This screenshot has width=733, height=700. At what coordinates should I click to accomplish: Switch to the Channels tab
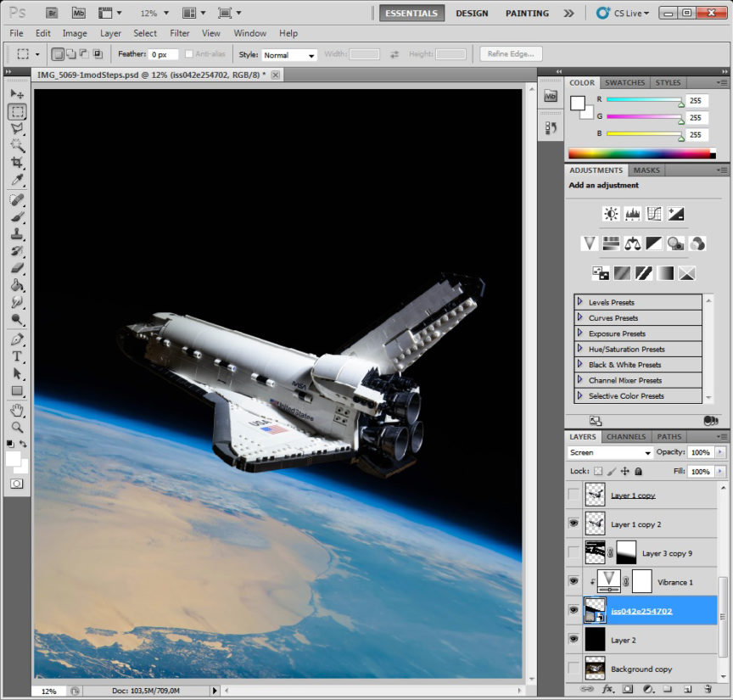tap(626, 437)
